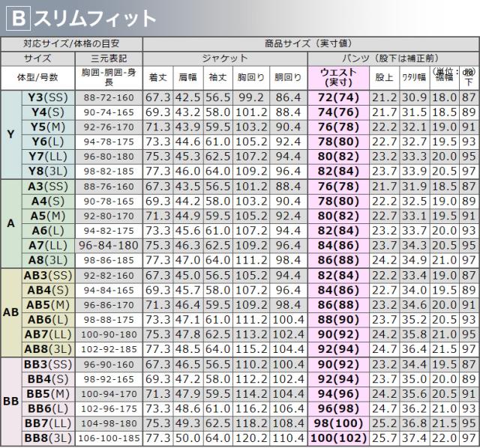Viewport: 480px width, 448px height.
Task: Click size row label Y3(SS)
Action: [x=48, y=98]
